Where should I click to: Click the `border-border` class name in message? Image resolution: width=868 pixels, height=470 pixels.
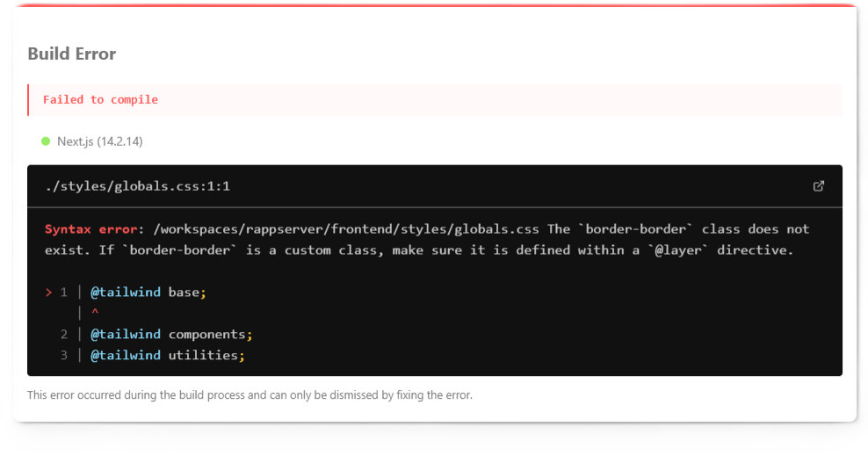[x=635, y=229]
